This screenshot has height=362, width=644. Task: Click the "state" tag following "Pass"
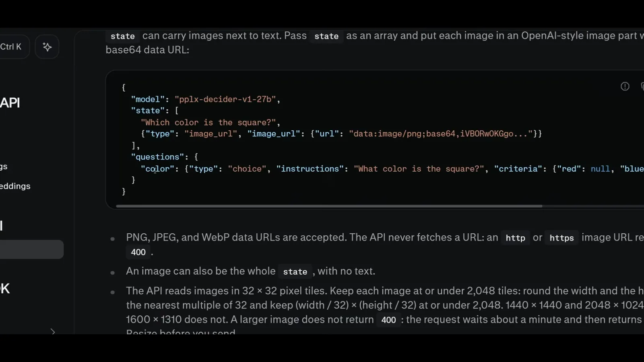pyautogui.click(x=326, y=36)
